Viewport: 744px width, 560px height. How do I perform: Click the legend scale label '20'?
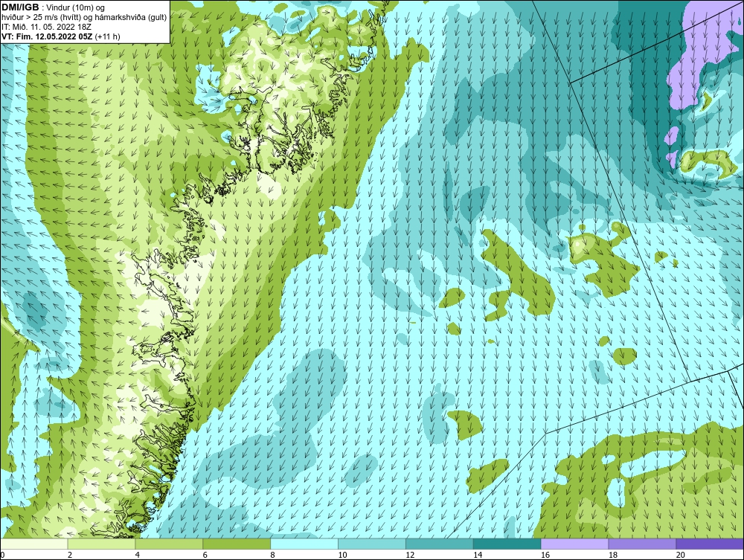coord(681,555)
